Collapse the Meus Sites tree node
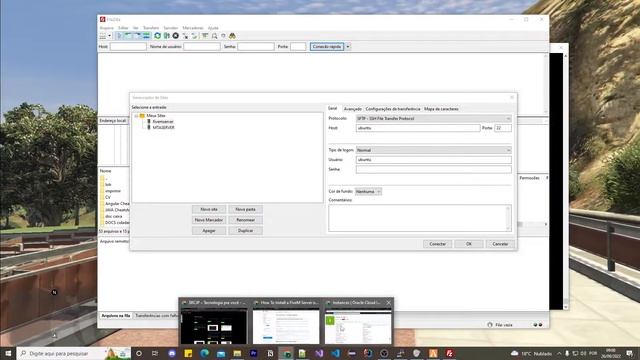This screenshot has height=360, width=640. tap(136, 116)
